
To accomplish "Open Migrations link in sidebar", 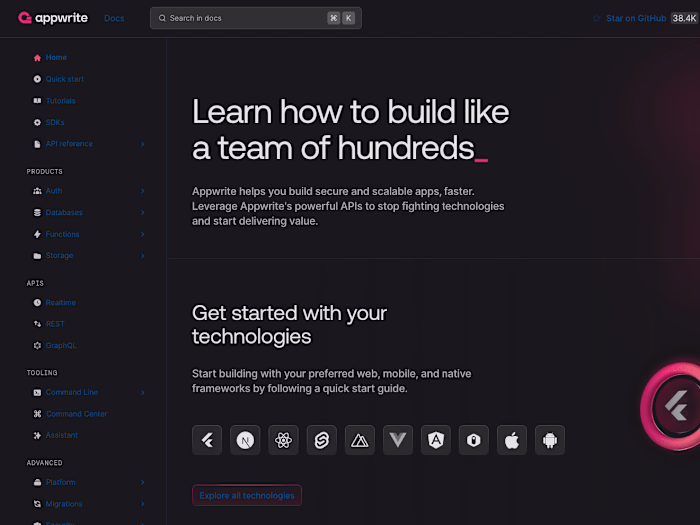I will click(64, 504).
